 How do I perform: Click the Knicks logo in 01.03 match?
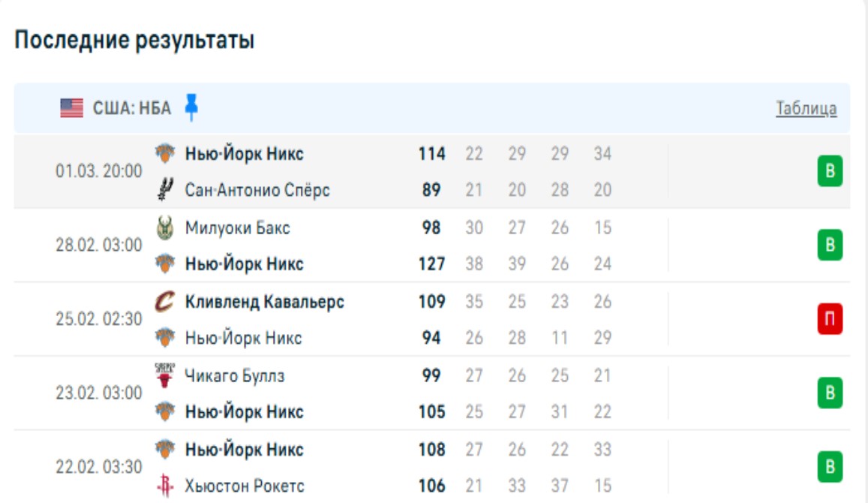pos(164,154)
